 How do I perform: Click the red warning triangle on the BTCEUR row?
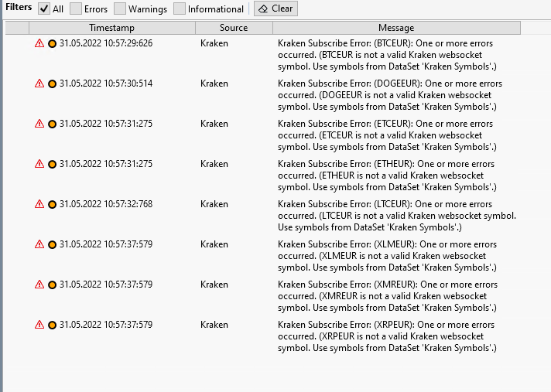39,43
